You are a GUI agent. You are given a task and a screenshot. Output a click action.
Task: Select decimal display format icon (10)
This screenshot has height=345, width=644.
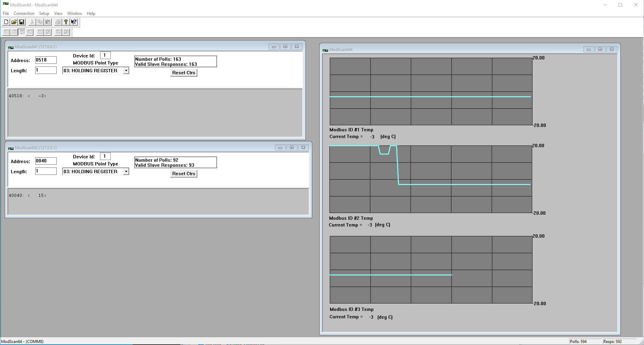tap(14, 32)
